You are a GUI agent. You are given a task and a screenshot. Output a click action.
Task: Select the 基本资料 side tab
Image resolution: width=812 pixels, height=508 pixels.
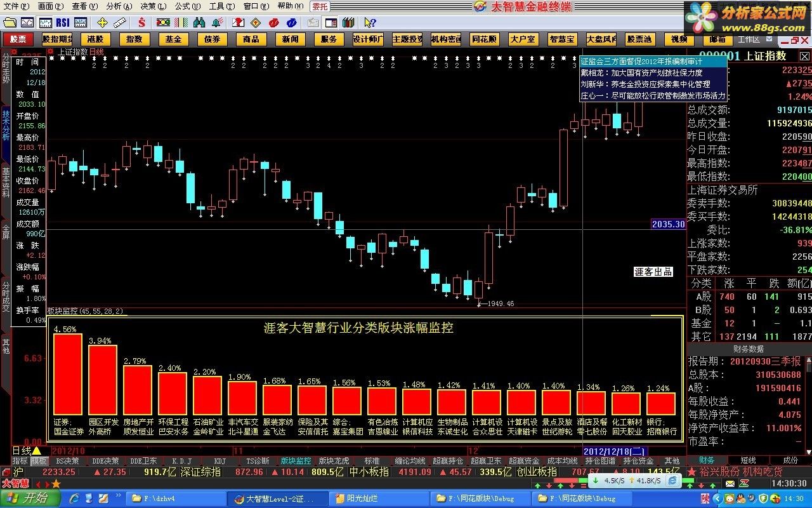tap(6, 183)
